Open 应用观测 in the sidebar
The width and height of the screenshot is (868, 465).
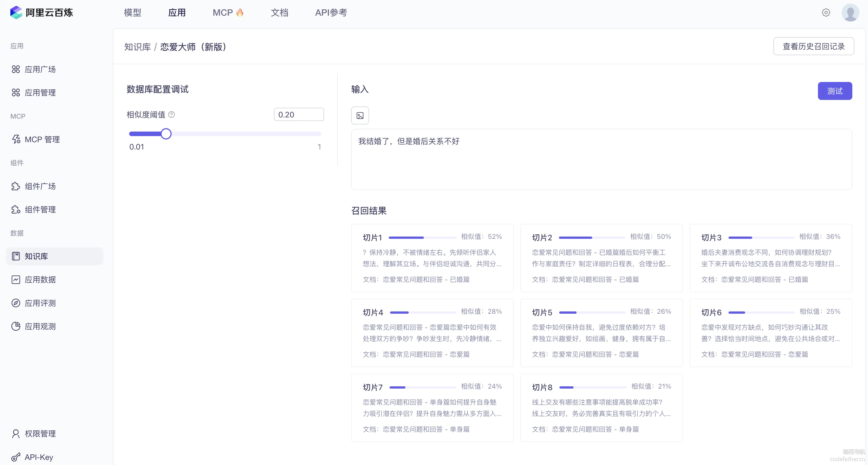coord(40,326)
